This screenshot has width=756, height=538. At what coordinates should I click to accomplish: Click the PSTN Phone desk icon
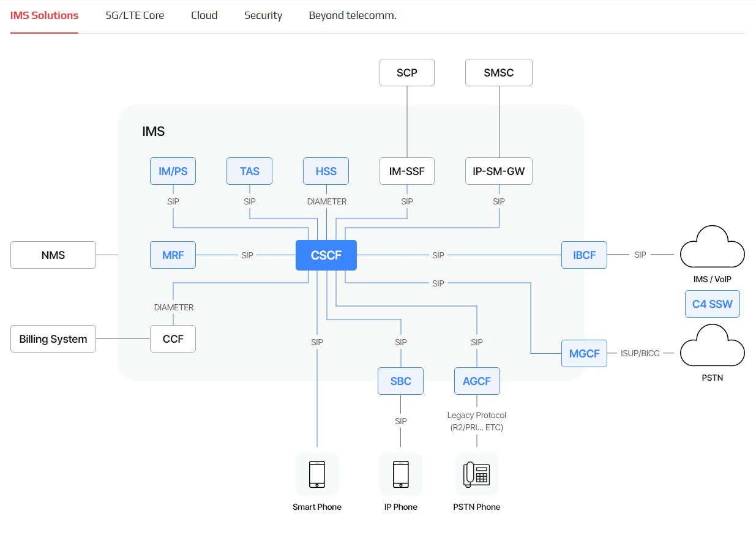[476, 474]
